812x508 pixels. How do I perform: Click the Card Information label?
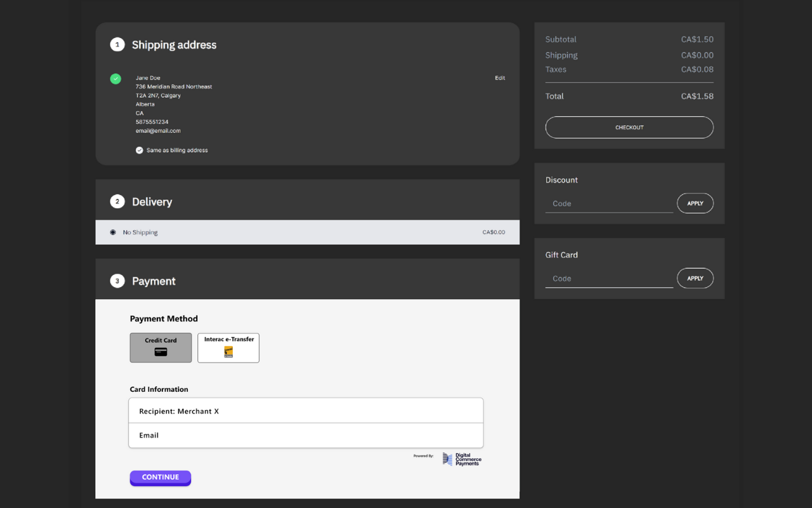(159, 389)
